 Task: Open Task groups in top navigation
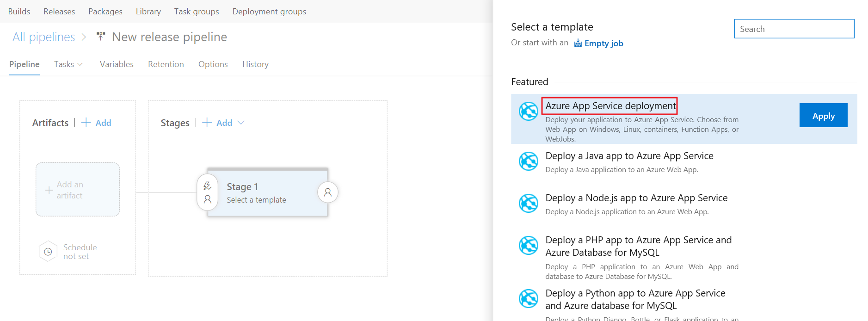(x=197, y=12)
